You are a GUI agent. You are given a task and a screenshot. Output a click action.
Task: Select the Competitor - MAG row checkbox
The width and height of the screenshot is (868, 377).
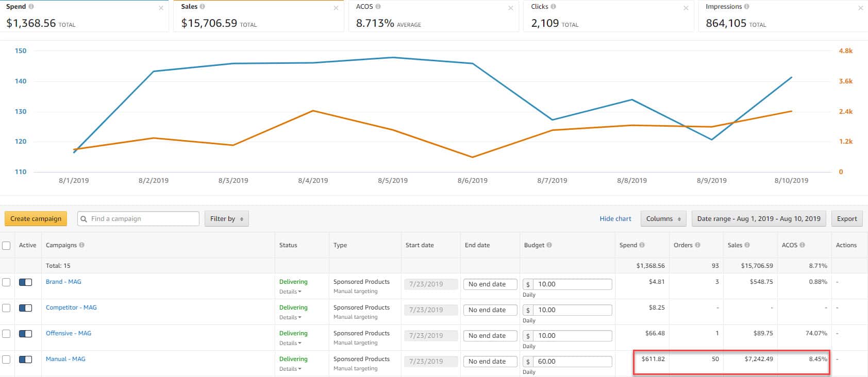pyautogui.click(x=6, y=308)
